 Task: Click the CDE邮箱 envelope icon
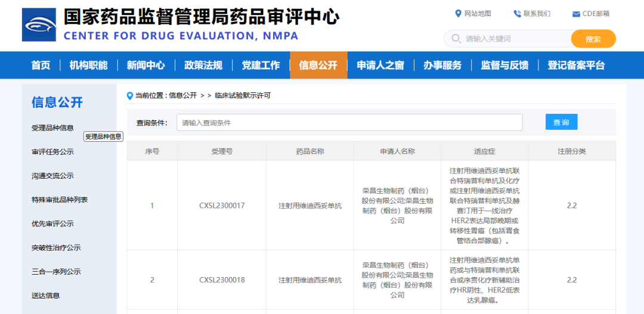pyautogui.click(x=576, y=14)
